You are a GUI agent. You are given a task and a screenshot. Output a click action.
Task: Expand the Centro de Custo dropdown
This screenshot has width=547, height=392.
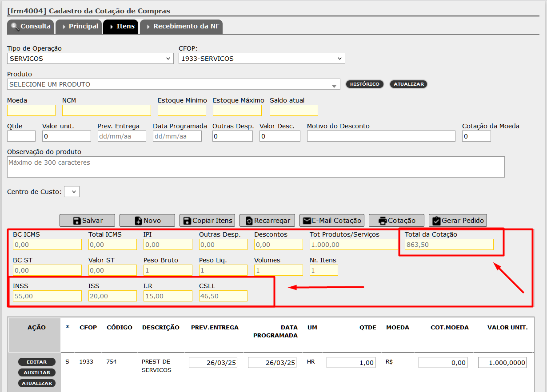(72, 192)
